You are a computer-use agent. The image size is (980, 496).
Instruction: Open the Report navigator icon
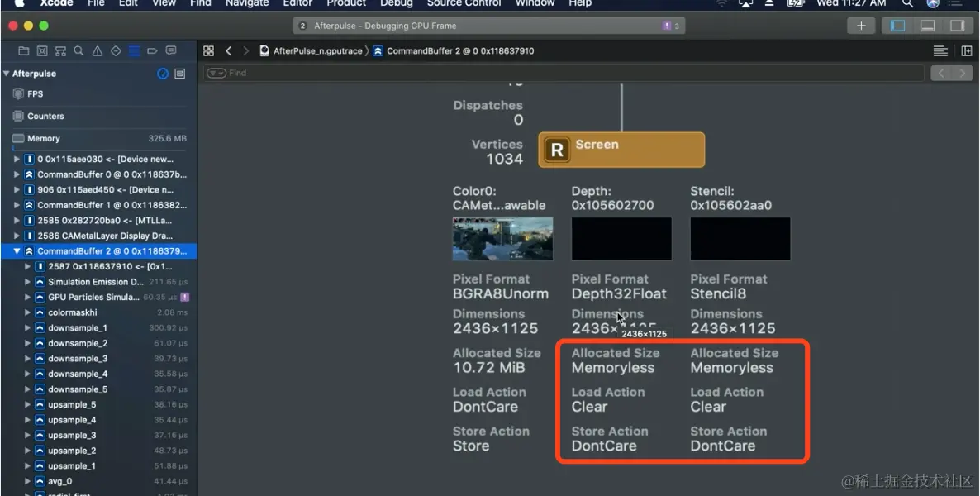pos(170,51)
